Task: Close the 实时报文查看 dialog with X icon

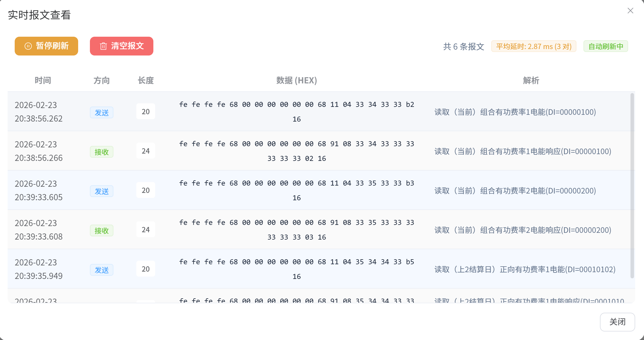Action: point(630,11)
